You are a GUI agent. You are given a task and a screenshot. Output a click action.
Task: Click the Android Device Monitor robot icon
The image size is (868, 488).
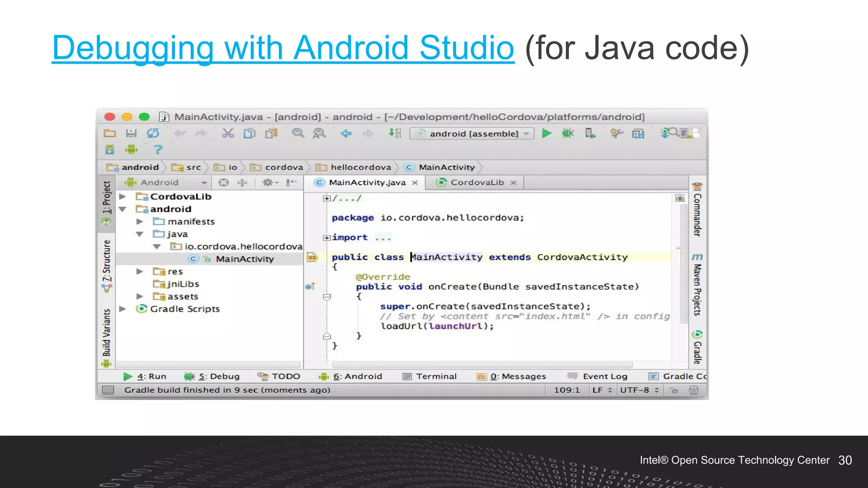pyautogui.click(x=131, y=149)
